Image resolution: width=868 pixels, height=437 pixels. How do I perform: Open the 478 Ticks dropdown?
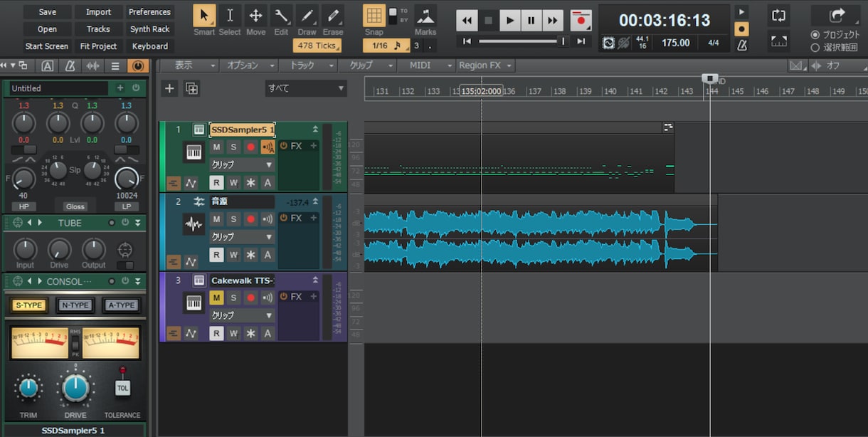tap(317, 46)
